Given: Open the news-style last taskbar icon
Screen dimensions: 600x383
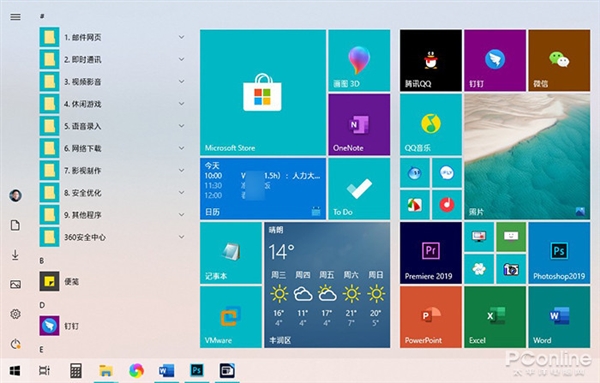Looking at the screenshot, I should pyautogui.click(x=227, y=370).
